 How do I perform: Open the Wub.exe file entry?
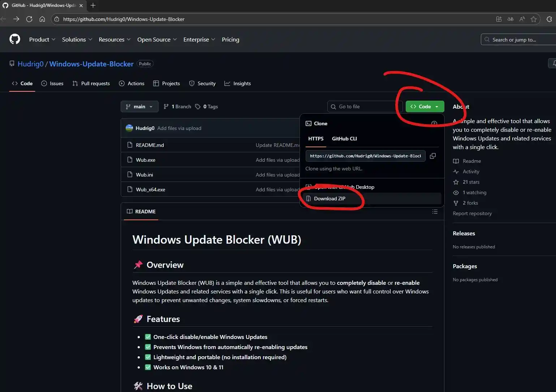pos(146,160)
